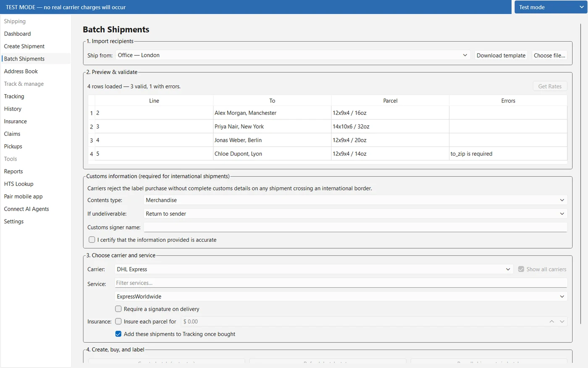Screen dimensions: 588x368
Task: Select Batch Shipments in sidebar
Action: (x=36, y=59)
